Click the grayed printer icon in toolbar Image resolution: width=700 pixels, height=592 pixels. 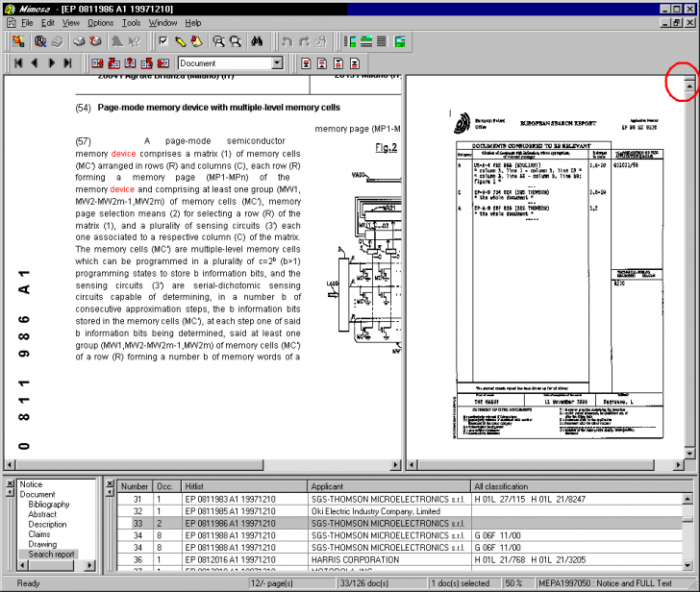coord(57,41)
